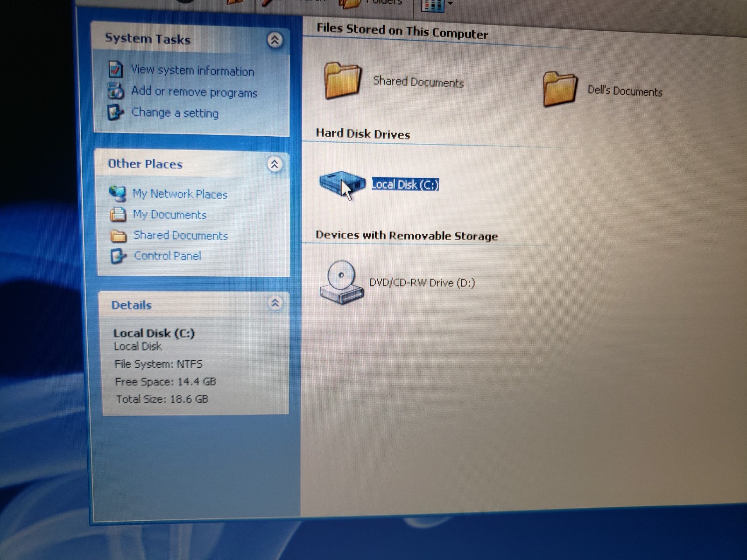Collapse the Other Places panel chevron
747x560 pixels.
pyautogui.click(x=275, y=164)
